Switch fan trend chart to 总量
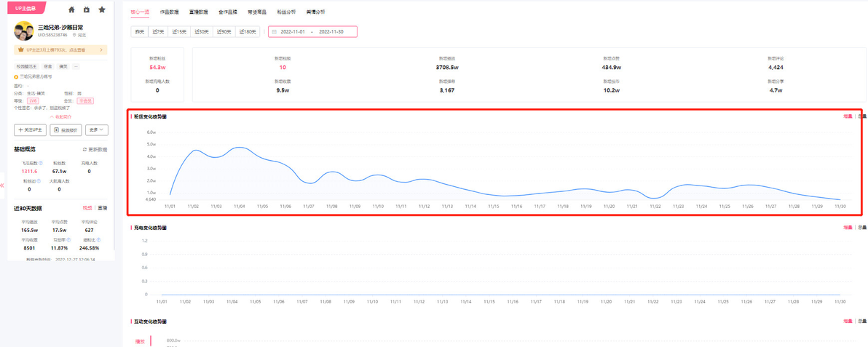Image resolution: width=868 pixels, height=347 pixels. [862, 116]
